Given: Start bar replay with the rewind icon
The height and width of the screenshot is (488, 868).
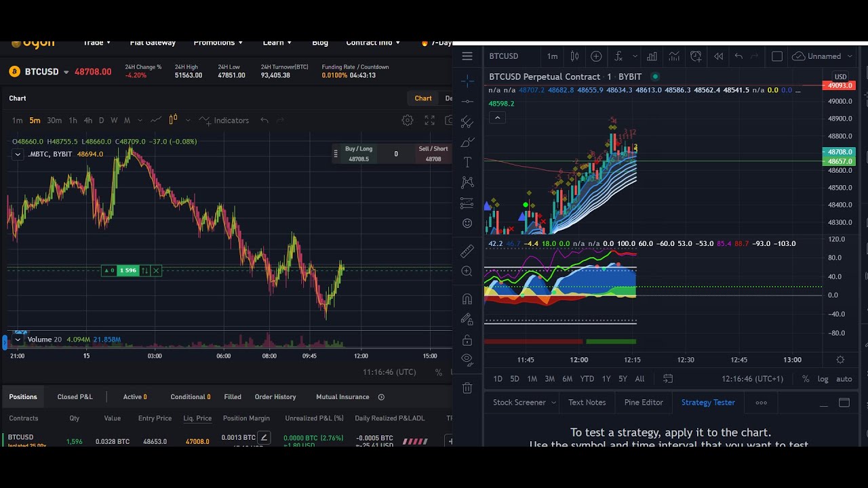Looking at the screenshot, I should tap(718, 56).
